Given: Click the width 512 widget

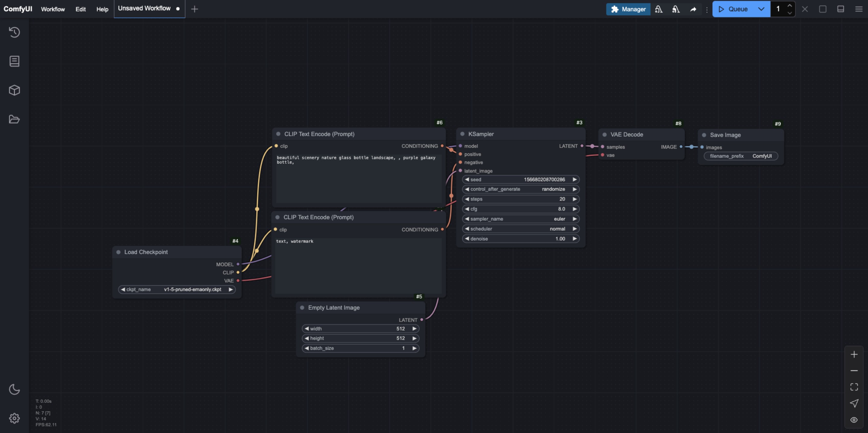Looking at the screenshot, I should (x=360, y=328).
